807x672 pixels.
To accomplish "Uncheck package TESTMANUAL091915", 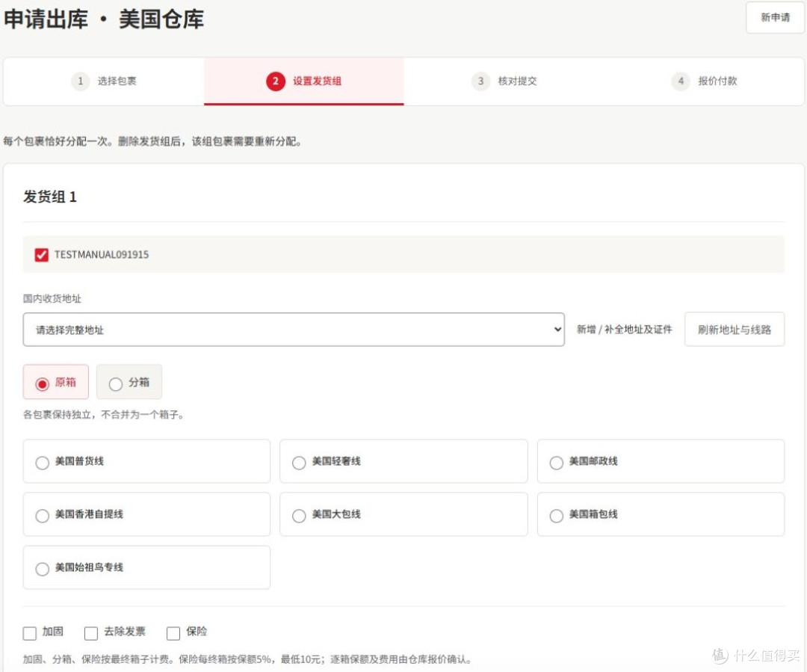I will click(x=42, y=255).
